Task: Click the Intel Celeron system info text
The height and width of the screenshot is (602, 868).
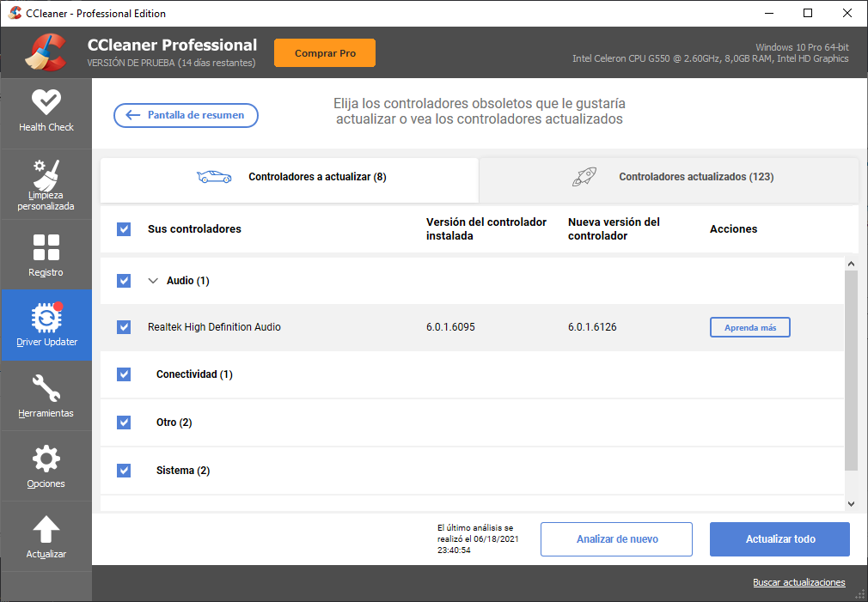Action: tap(710, 58)
